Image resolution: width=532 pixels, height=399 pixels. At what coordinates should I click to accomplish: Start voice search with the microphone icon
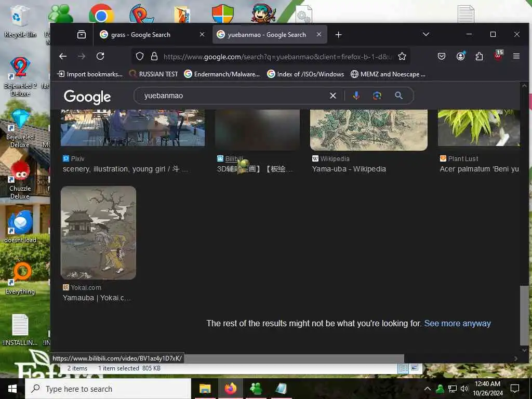point(356,96)
